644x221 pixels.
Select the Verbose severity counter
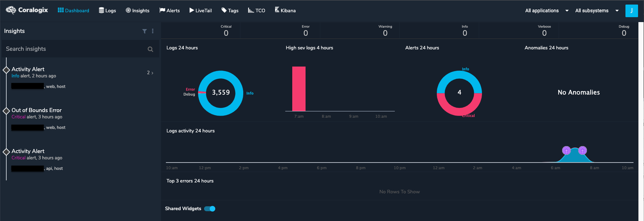(x=544, y=31)
